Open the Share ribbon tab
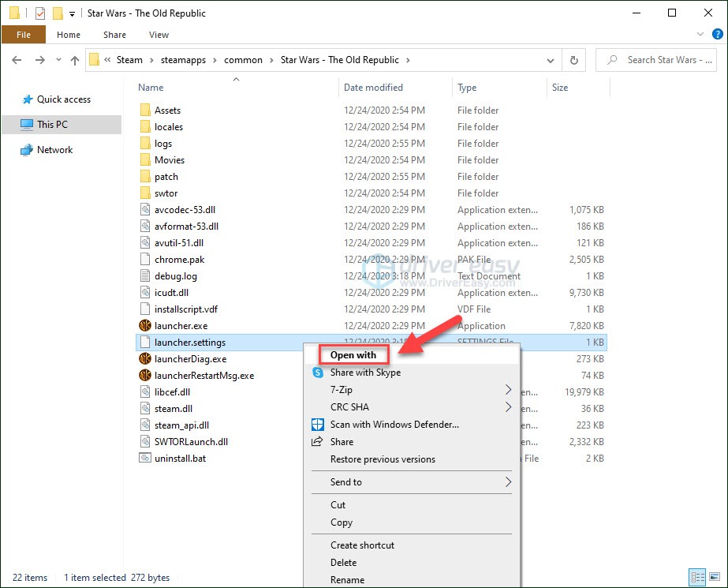 tap(114, 35)
